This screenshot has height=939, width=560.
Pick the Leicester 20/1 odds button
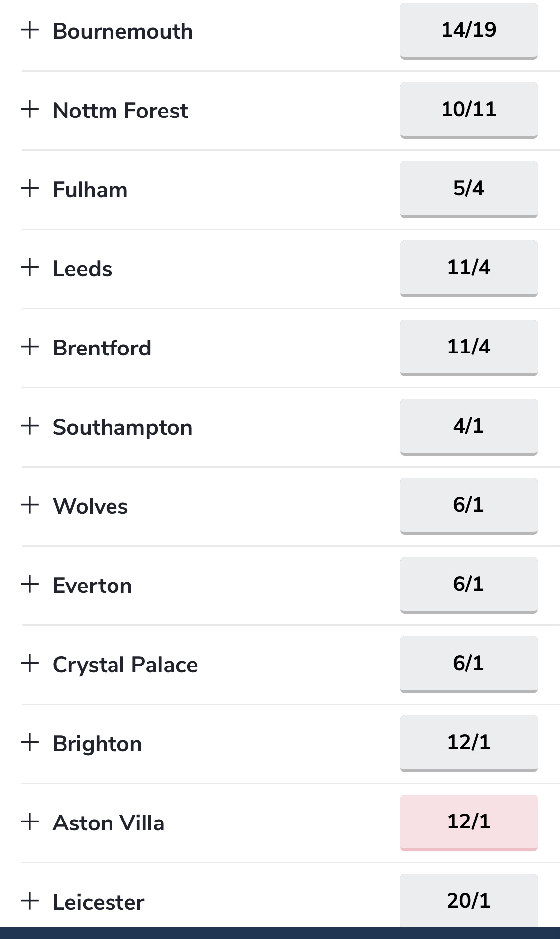pyautogui.click(x=469, y=900)
